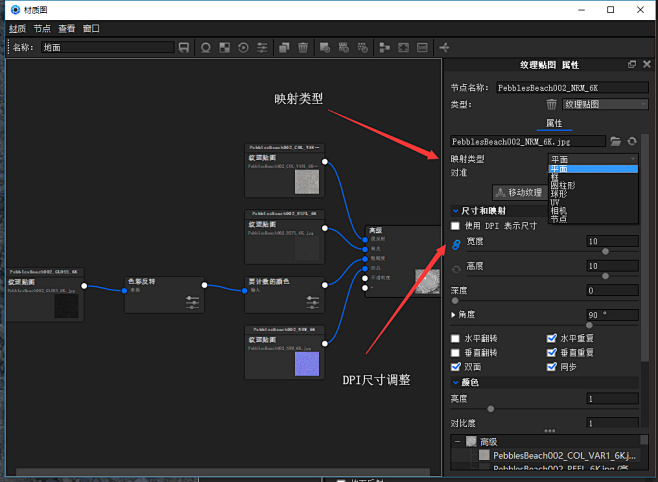Click the 宽度 value field

tap(612, 241)
